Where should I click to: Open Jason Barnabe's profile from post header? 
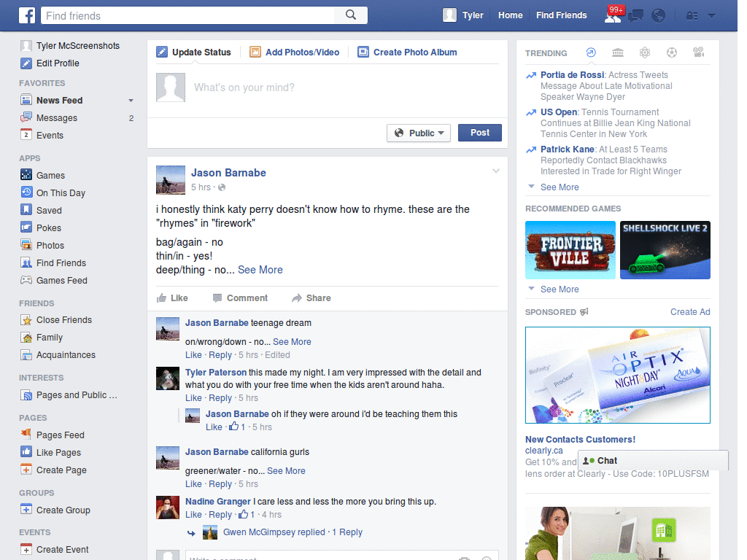228,173
